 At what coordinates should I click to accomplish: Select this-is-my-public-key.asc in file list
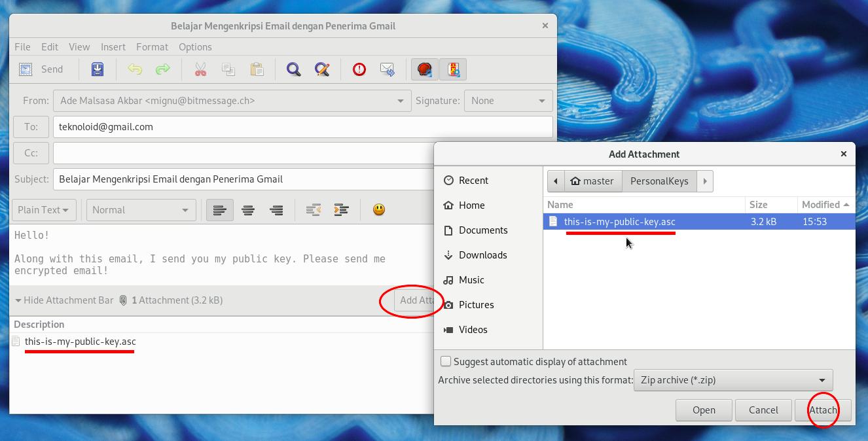pyautogui.click(x=699, y=221)
